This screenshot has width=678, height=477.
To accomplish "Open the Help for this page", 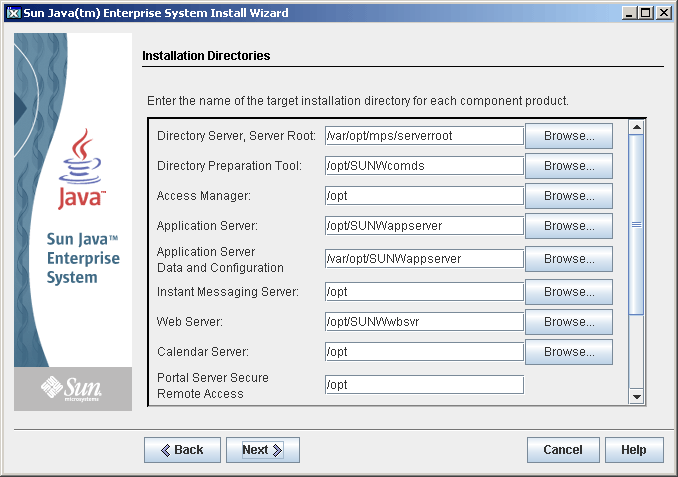I will [634, 450].
